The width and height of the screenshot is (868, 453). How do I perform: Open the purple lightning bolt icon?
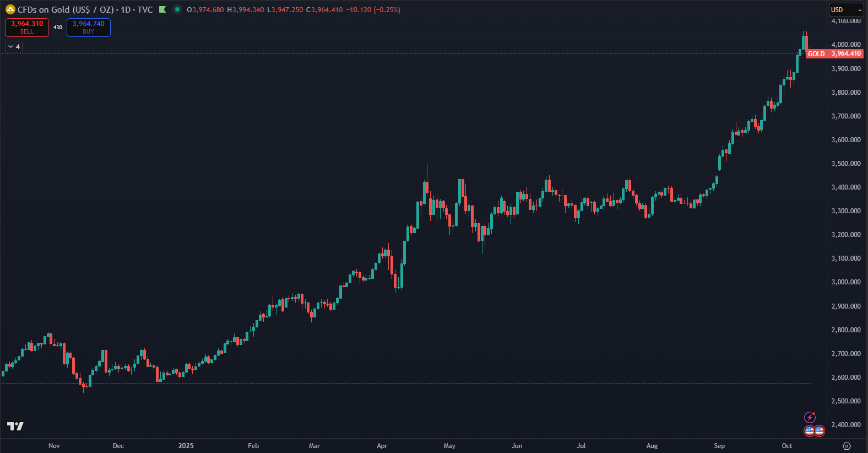(810, 417)
